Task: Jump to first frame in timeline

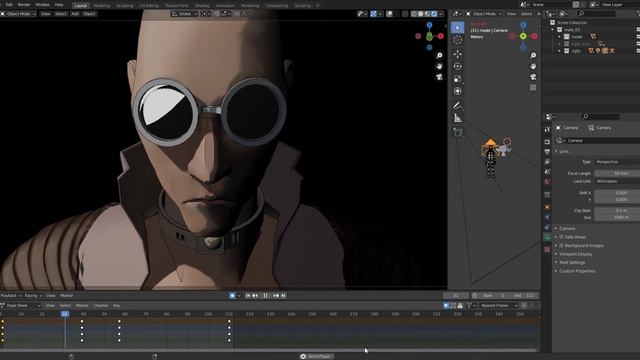Action: point(248,296)
